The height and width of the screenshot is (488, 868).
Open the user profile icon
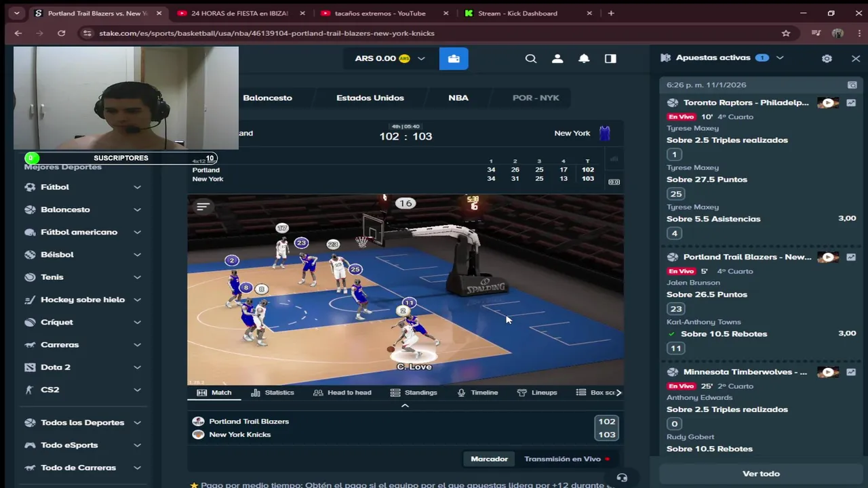[x=557, y=58]
